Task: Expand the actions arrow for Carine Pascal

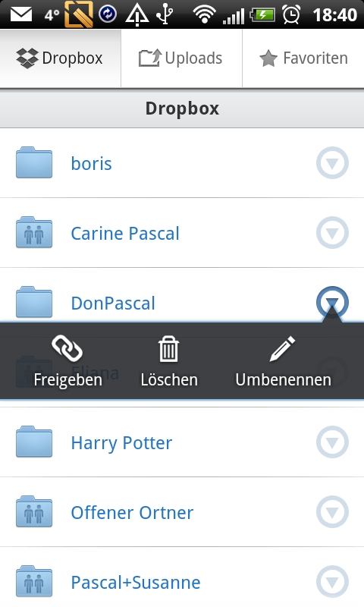Action: pos(332,233)
